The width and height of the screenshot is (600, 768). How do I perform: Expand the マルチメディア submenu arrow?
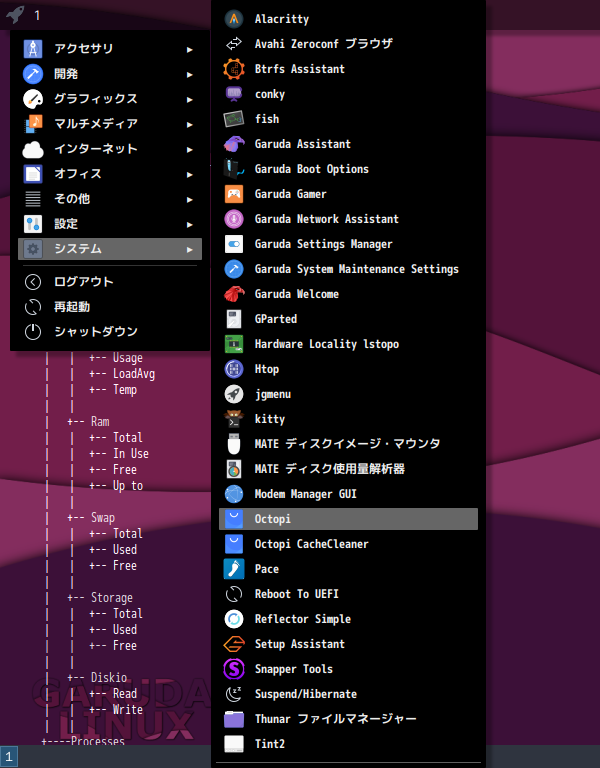tap(190, 124)
